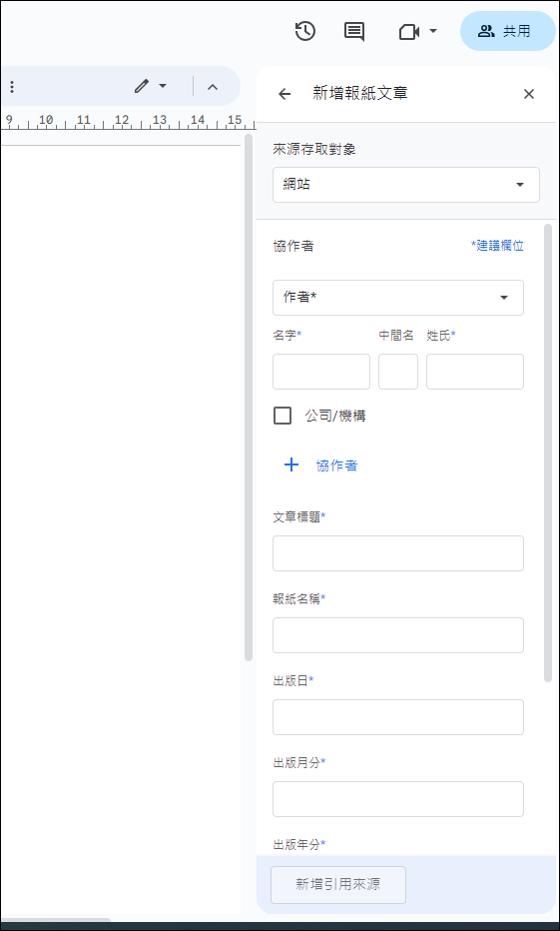Tick the 公司/機構 checkbox
The width and height of the screenshot is (560, 931).
click(x=282, y=416)
